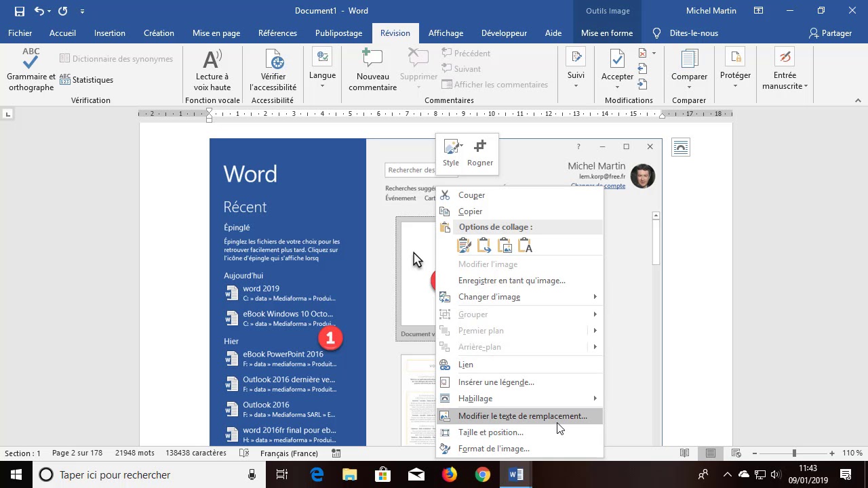Paste as picture option icon

505,246
